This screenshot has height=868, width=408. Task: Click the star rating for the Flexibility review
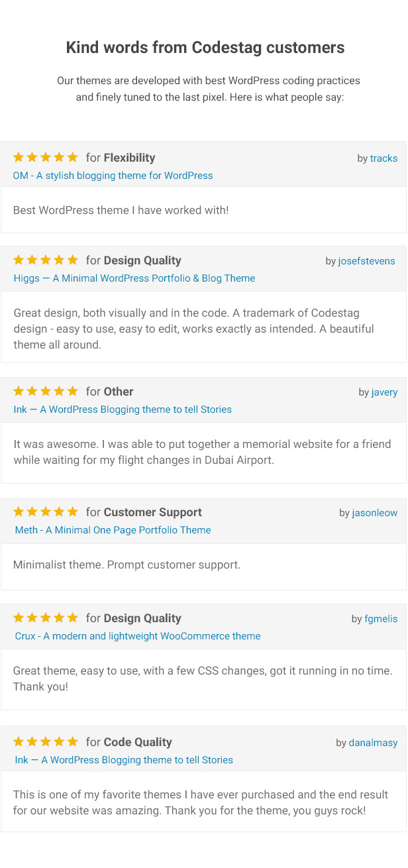tap(46, 157)
